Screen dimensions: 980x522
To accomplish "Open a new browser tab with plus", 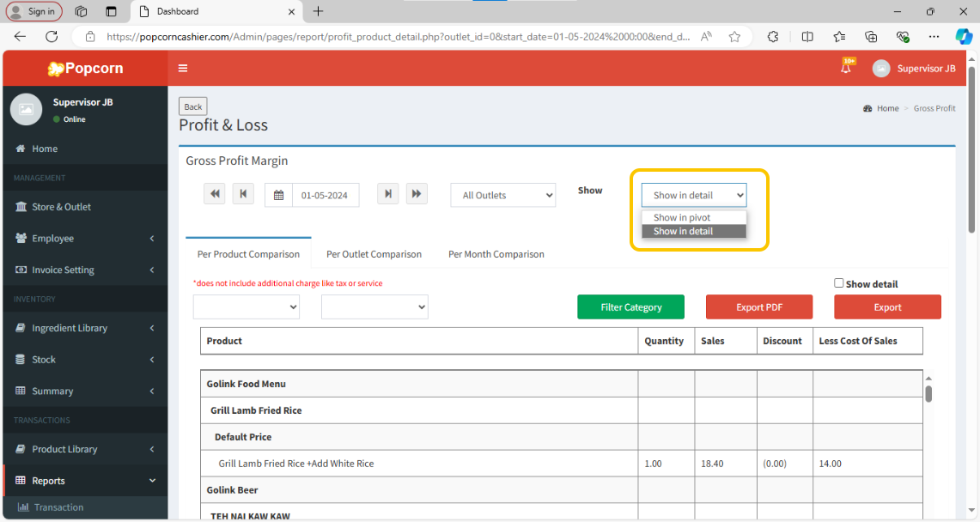I will point(318,11).
